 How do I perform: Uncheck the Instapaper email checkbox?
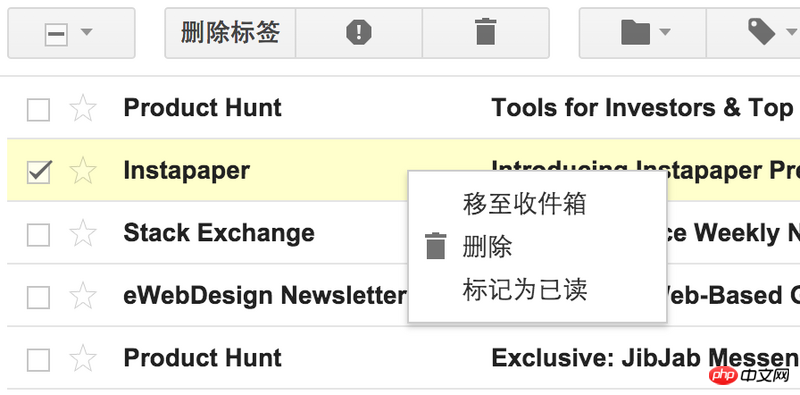(x=39, y=172)
